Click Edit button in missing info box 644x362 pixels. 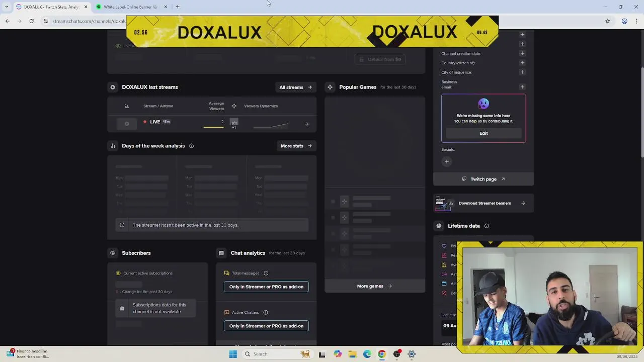[x=484, y=133]
